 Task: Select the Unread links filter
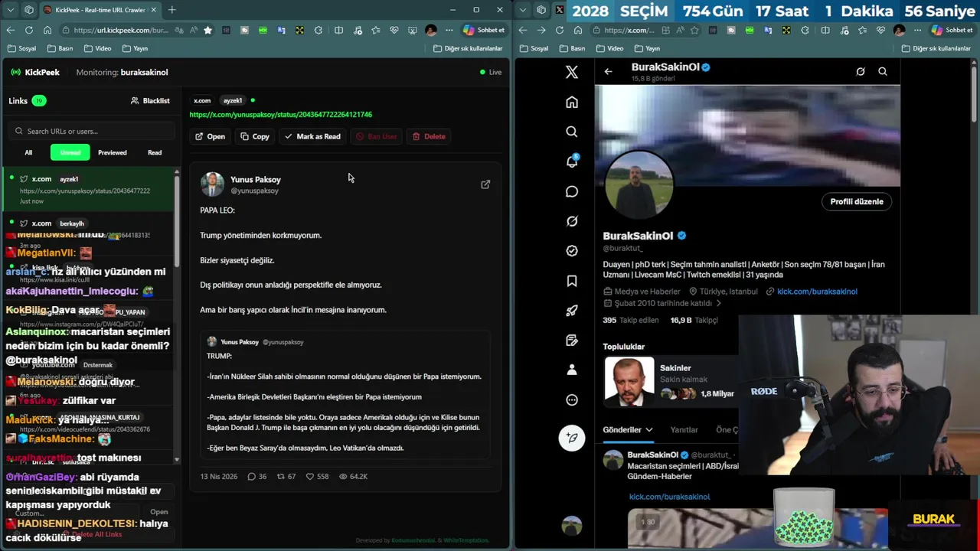(70, 152)
